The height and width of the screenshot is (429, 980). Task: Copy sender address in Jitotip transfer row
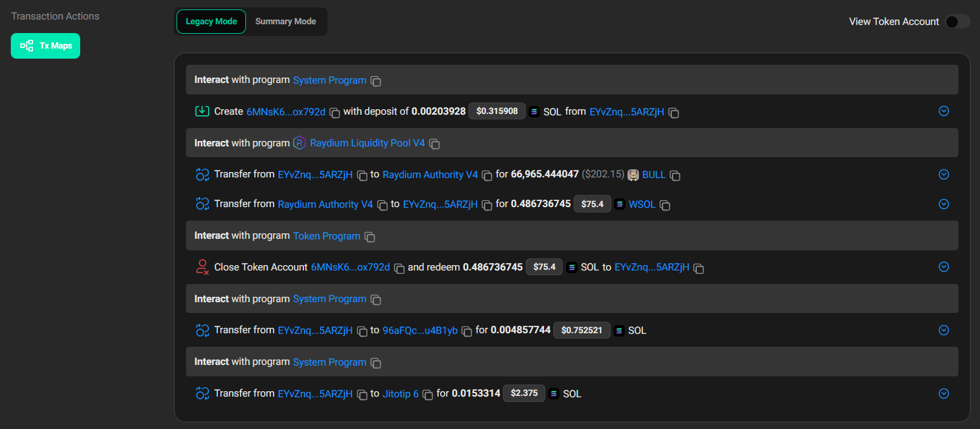click(x=362, y=394)
